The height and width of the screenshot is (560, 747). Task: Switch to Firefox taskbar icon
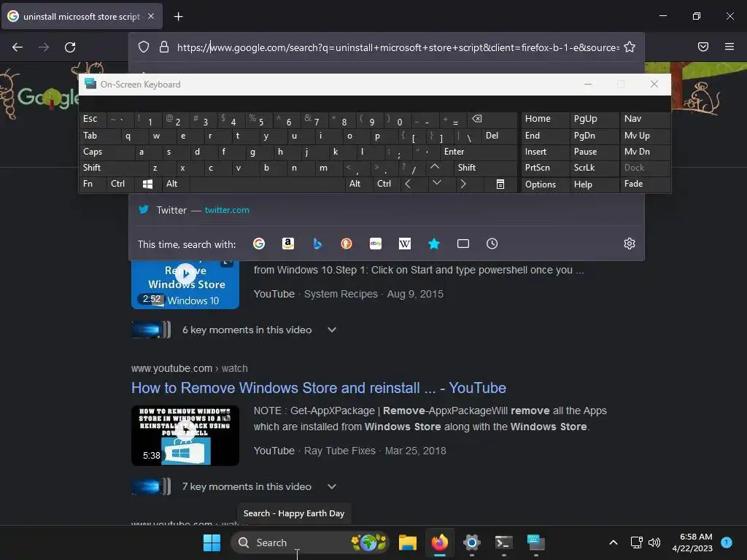(x=439, y=542)
